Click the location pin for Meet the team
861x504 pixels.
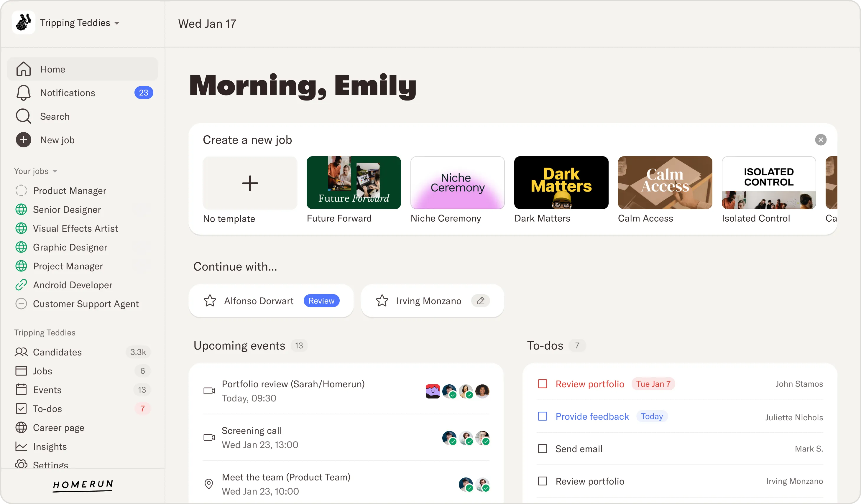click(209, 484)
